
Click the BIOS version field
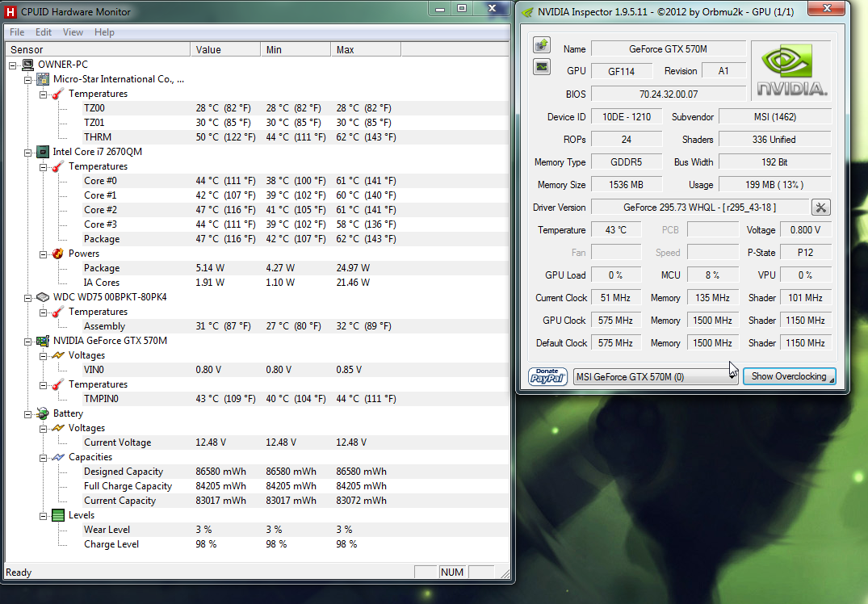pos(669,94)
